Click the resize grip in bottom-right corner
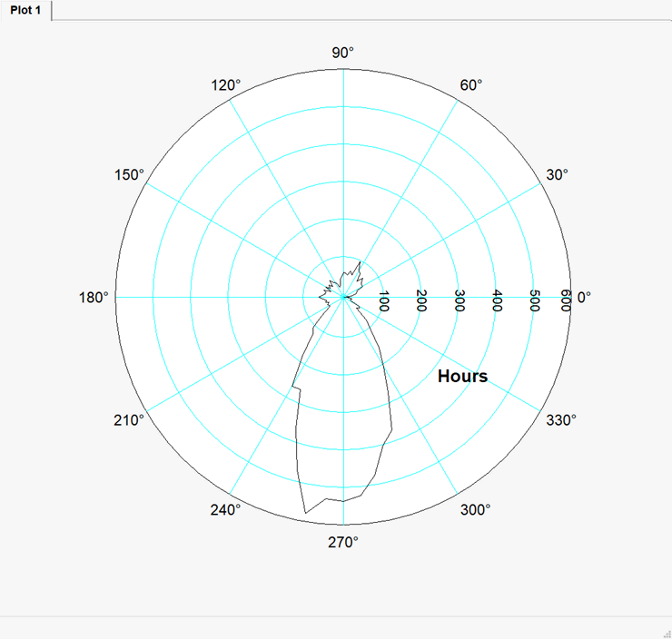This screenshot has width=672, height=639. [x=664, y=631]
